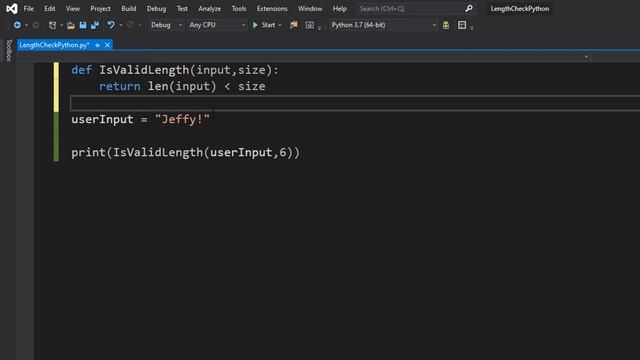Save the current file via floppy icon
Viewport: 640px width, 360px height.
click(83, 25)
